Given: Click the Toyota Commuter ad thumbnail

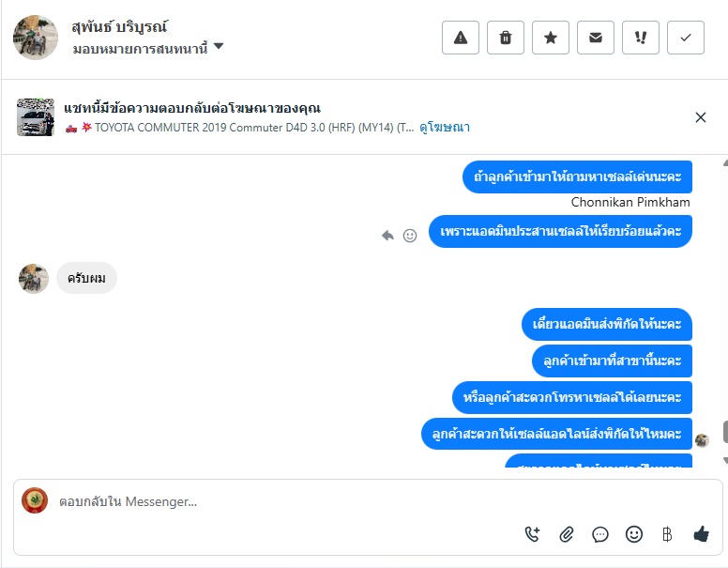Looking at the screenshot, I should pyautogui.click(x=36, y=117).
